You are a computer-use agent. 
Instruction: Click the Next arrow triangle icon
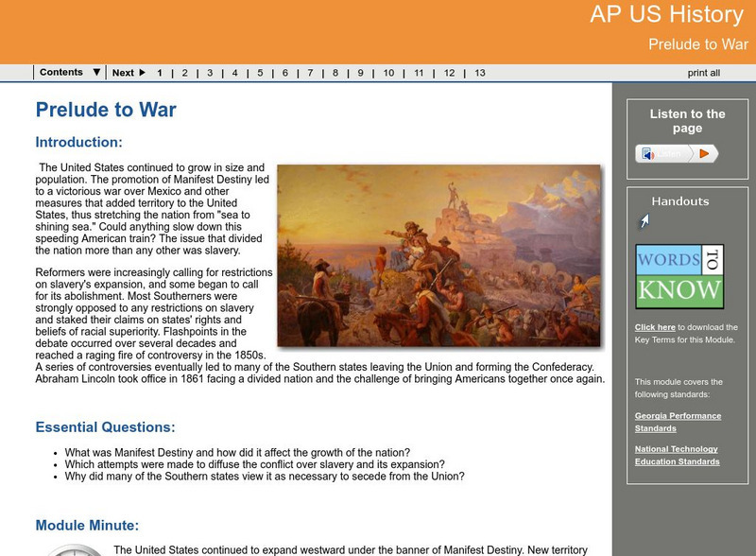142,73
